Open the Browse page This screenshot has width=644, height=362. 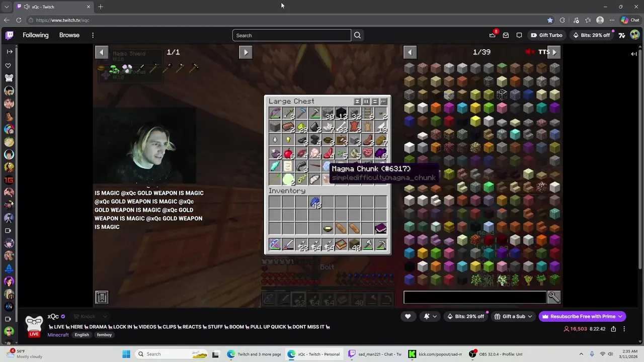(x=69, y=35)
